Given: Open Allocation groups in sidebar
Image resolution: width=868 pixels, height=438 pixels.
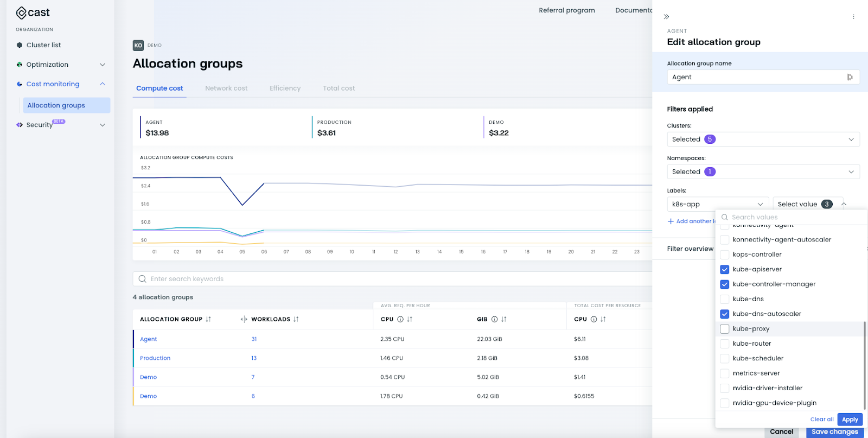Looking at the screenshot, I should tap(66, 105).
